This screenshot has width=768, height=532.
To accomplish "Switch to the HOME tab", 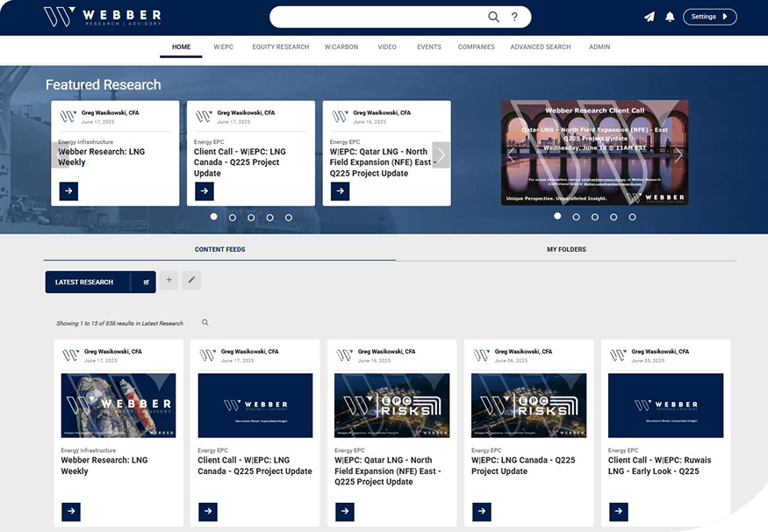I will (x=181, y=47).
